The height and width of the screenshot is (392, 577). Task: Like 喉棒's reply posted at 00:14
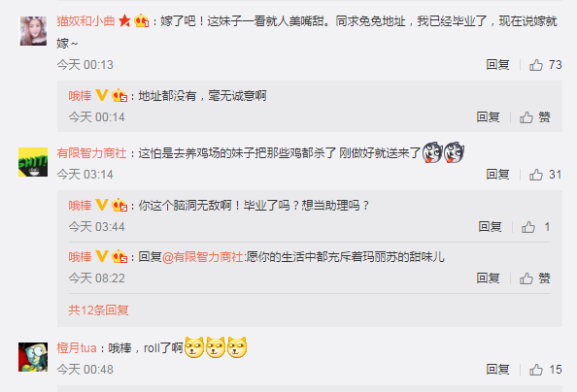click(x=526, y=117)
